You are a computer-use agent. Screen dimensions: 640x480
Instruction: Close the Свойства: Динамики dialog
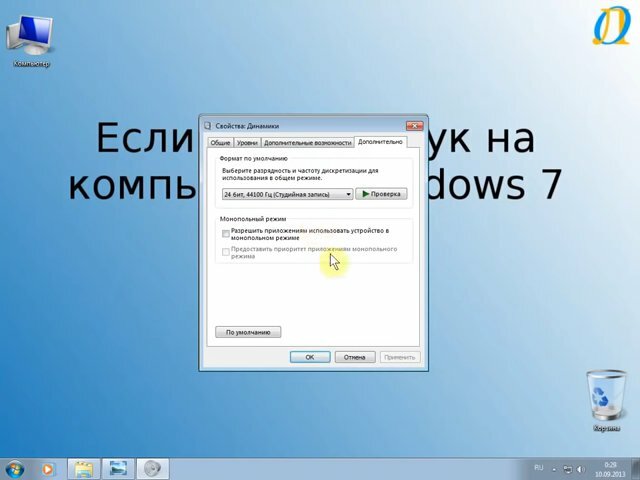(415, 126)
